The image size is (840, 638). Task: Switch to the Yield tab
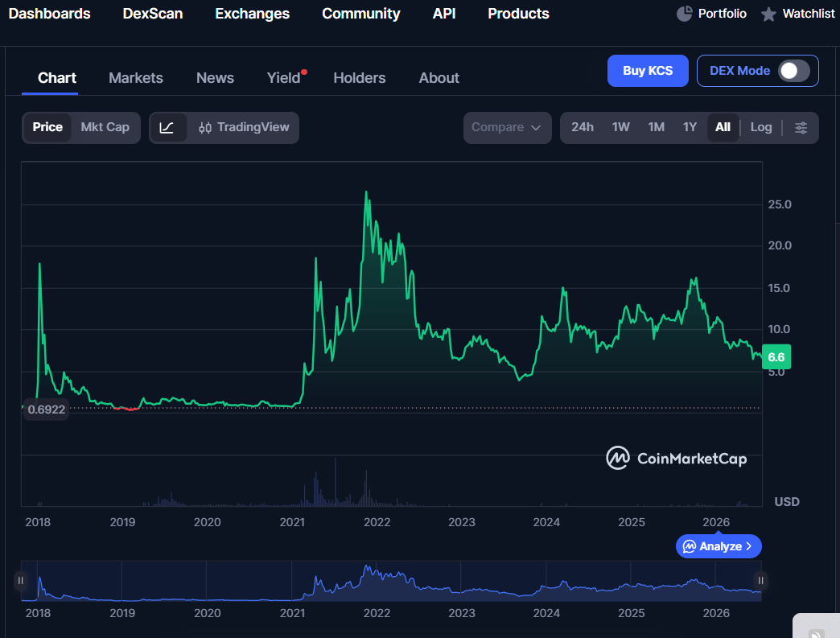pyautogui.click(x=283, y=78)
